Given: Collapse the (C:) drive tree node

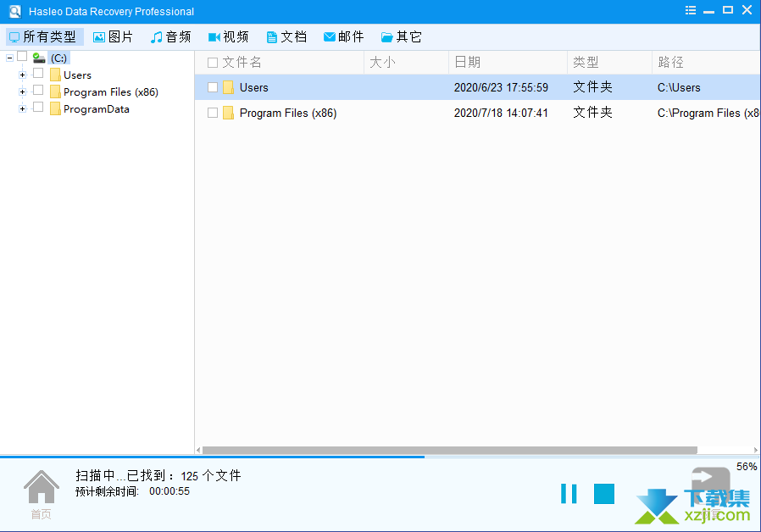Looking at the screenshot, I should [9, 58].
